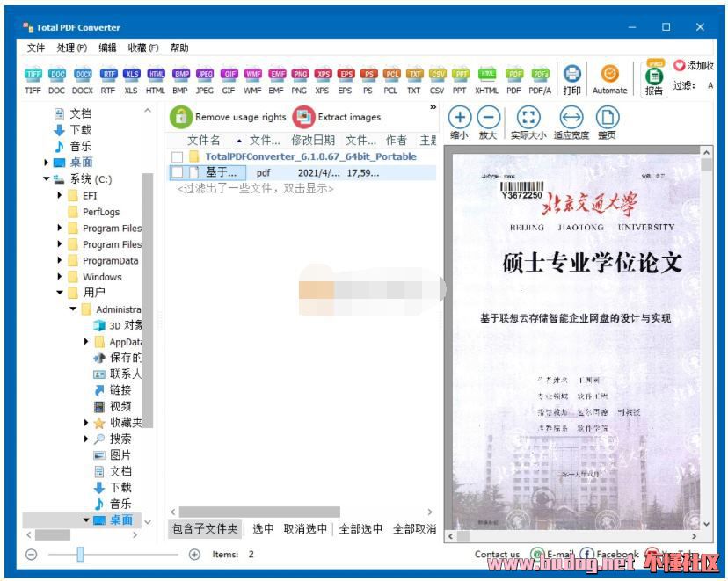The height and width of the screenshot is (581, 728).
Task: Fit preview to width 适应宽度
Action: (571, 123)
